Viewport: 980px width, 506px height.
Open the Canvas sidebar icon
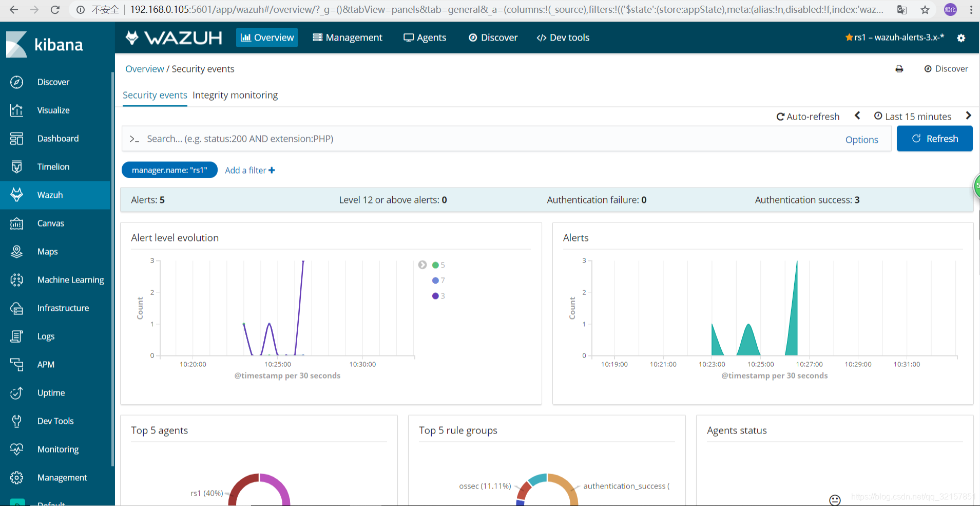coord(17,223)
